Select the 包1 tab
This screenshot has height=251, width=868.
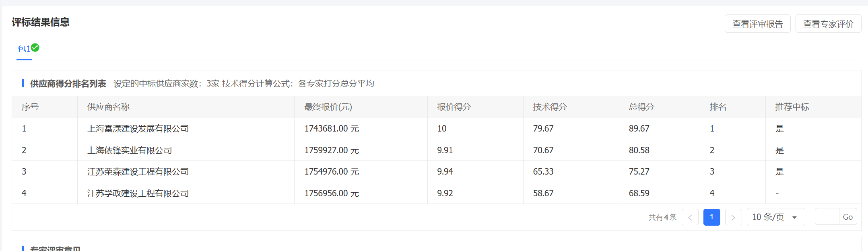24,49
